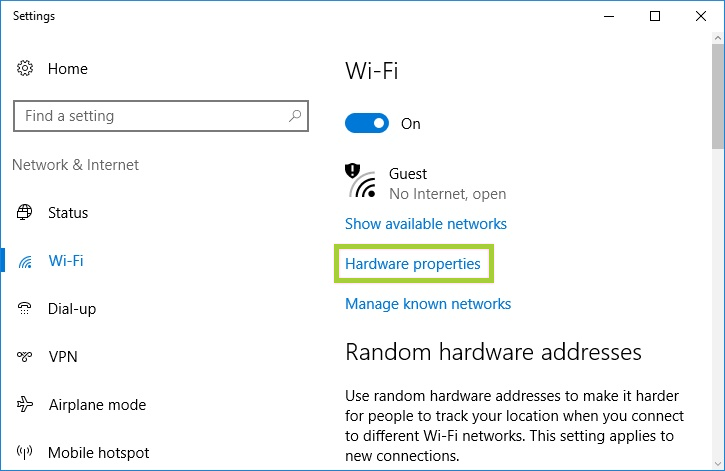Open the Status menu item
The height and width of the screenshot is (471, 725).
68,213
